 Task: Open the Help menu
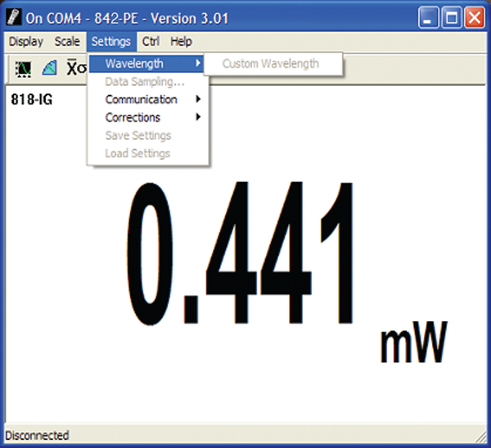(x=181, y=42)
